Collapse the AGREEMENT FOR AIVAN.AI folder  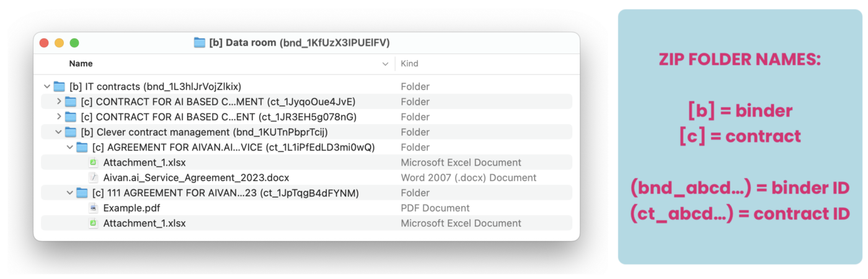(70, 148)
